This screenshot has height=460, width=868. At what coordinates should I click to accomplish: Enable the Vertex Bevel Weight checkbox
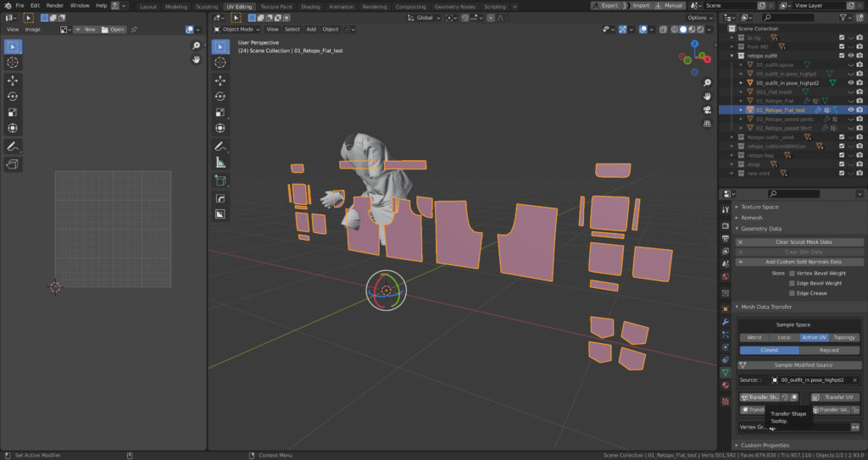pos(793,273)
